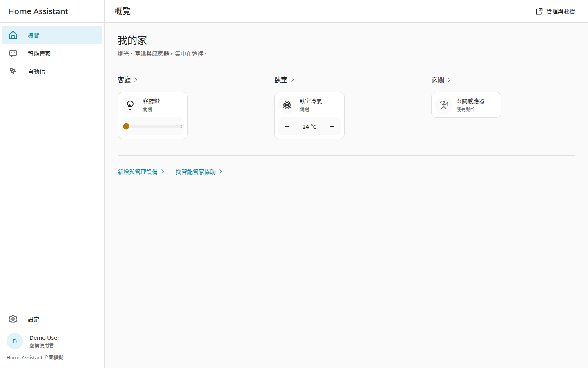Click the 概覽 page title in header
Viewport: 588px width, 368px height.
pos(122,11)
